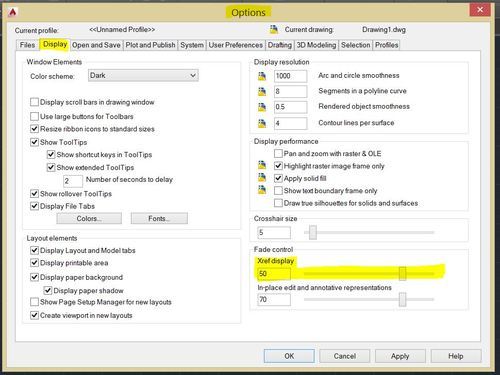
Task: Click the Xref display fade slider handle
Action: tap(403, 274)
